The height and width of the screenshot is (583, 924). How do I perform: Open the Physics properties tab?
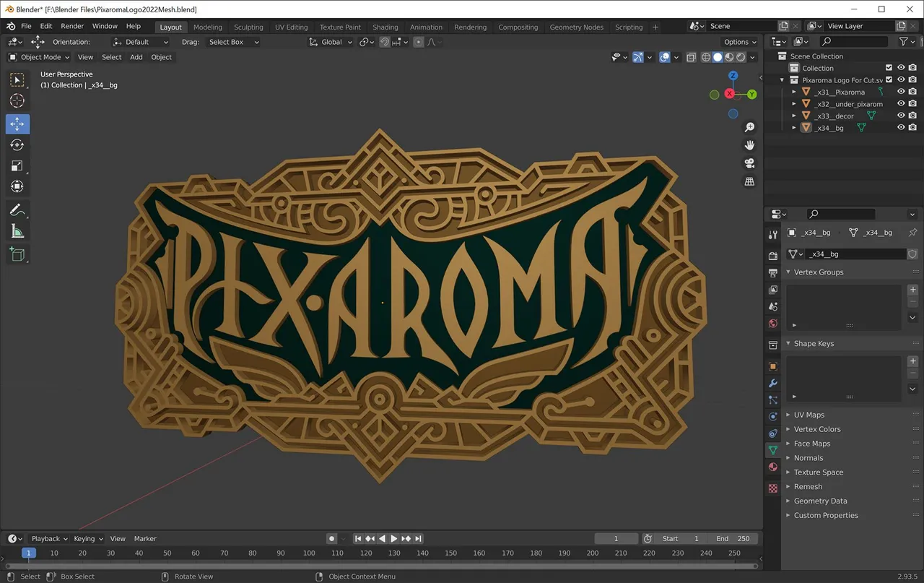[x=773, y=417]
